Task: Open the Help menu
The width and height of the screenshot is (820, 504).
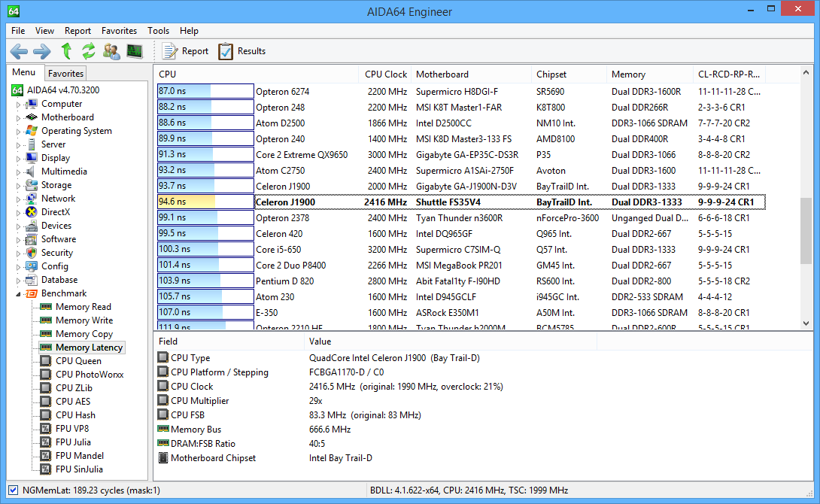Action: 189,31
